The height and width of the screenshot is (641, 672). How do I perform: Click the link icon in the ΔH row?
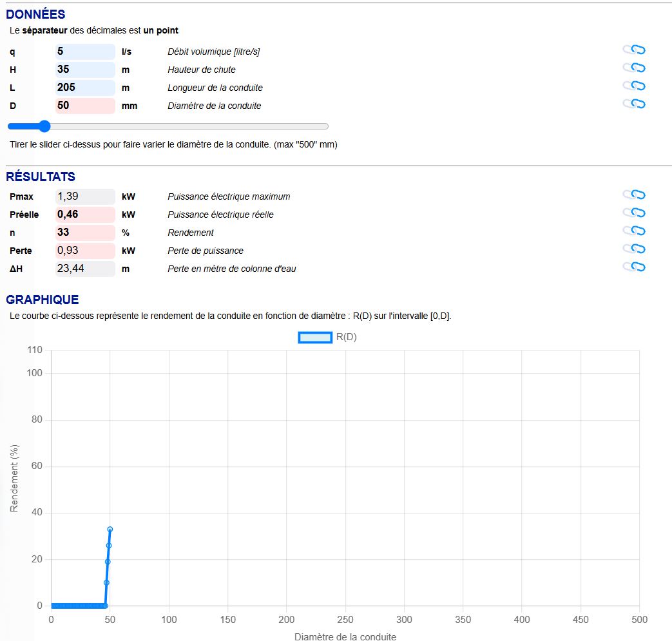(634, 267)
